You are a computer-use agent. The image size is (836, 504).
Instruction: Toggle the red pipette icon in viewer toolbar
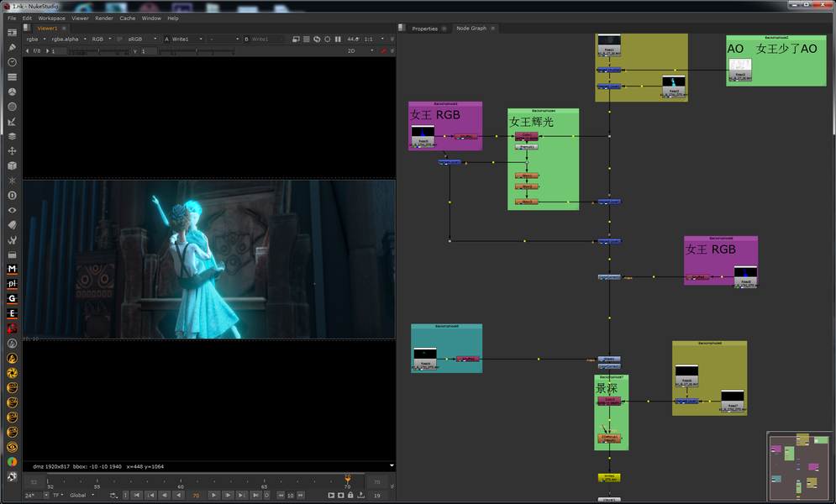(x=383, y=50)
